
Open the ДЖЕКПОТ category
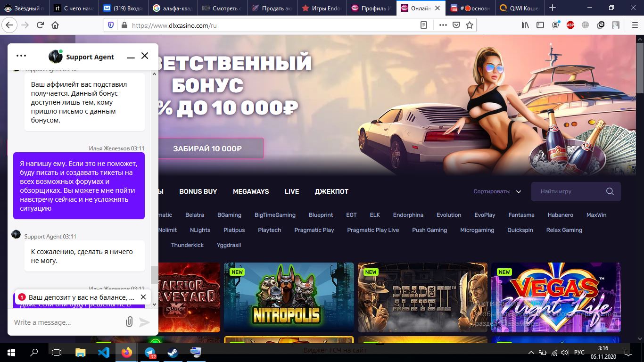click(x=331, y=191)
